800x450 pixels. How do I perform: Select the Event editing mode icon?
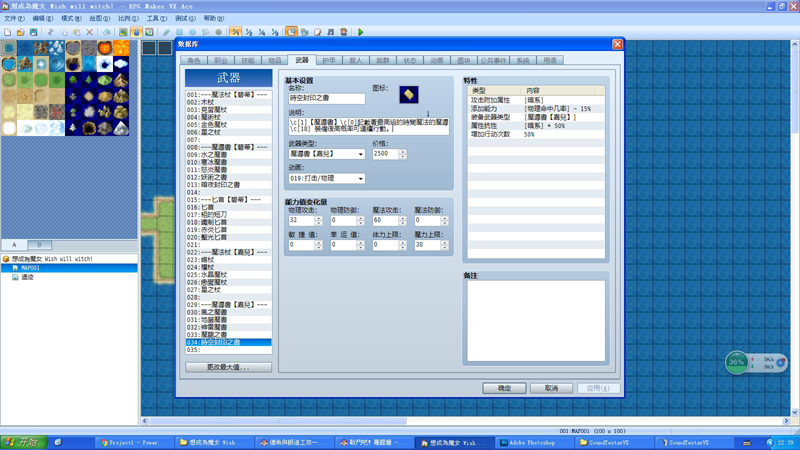(x=136, y=32)
